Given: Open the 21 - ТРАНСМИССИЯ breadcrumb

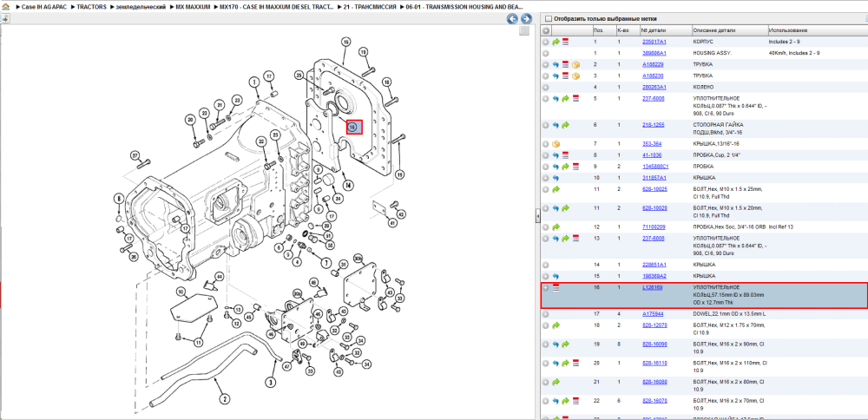Looking at the screenshot, I should pyautogui.click(x=370, y=6).
